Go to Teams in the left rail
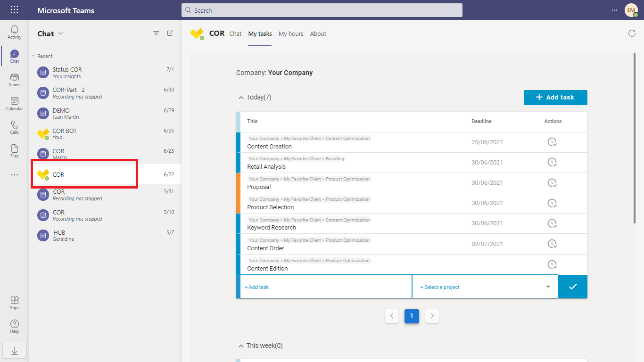Screen dimensions: 644x362 (14, 80)
